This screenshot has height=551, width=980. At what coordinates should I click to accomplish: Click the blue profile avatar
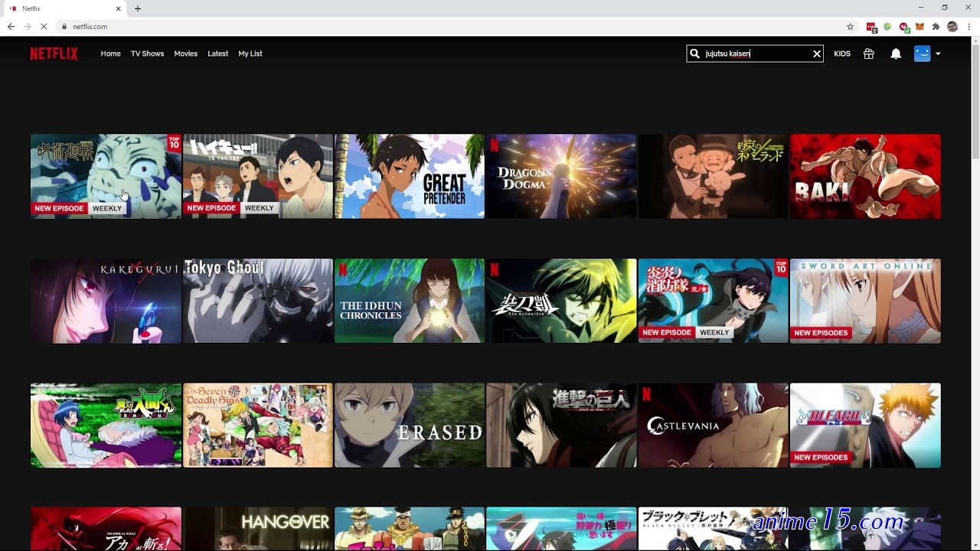(x=922, y=54)
